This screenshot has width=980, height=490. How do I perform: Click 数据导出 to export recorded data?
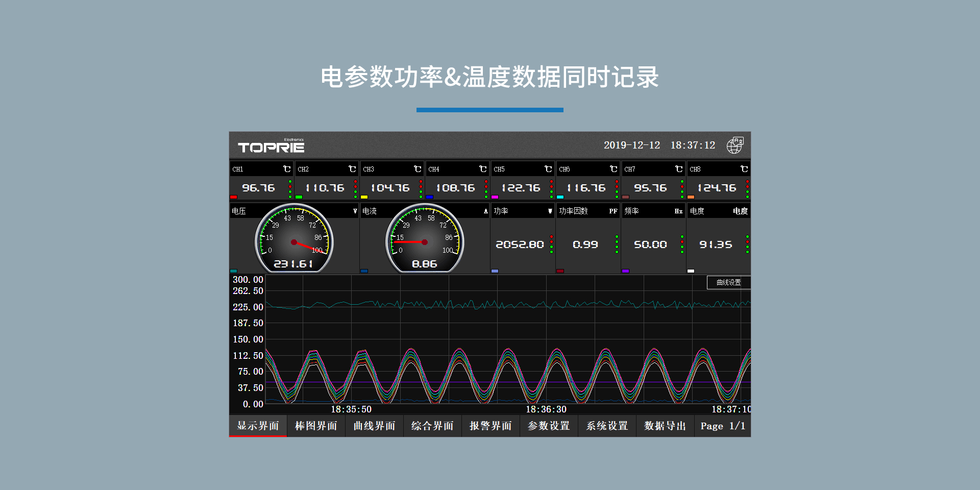pyautogui.click(x=665, y=426)
